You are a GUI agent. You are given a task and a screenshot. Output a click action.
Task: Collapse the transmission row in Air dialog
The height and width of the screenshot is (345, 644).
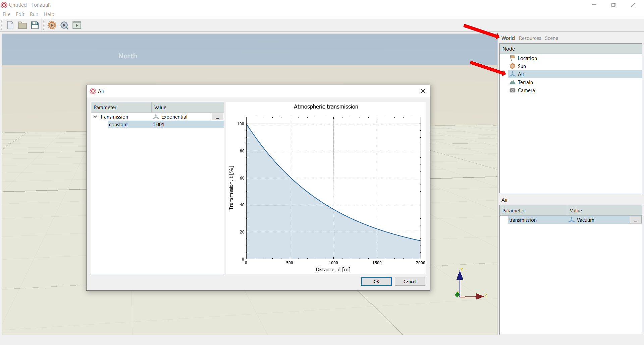(95, 117)
